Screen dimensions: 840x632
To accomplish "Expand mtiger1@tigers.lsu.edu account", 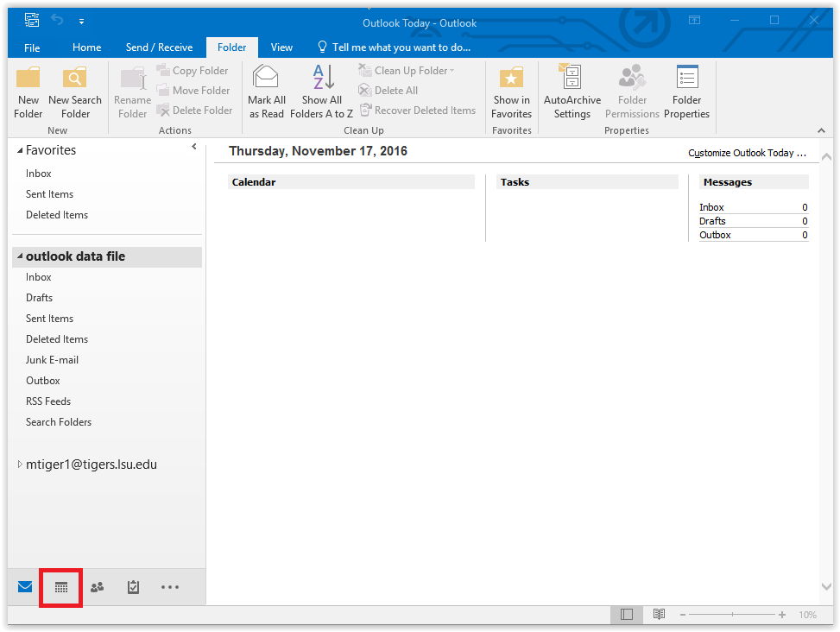I will click(20, 465).
